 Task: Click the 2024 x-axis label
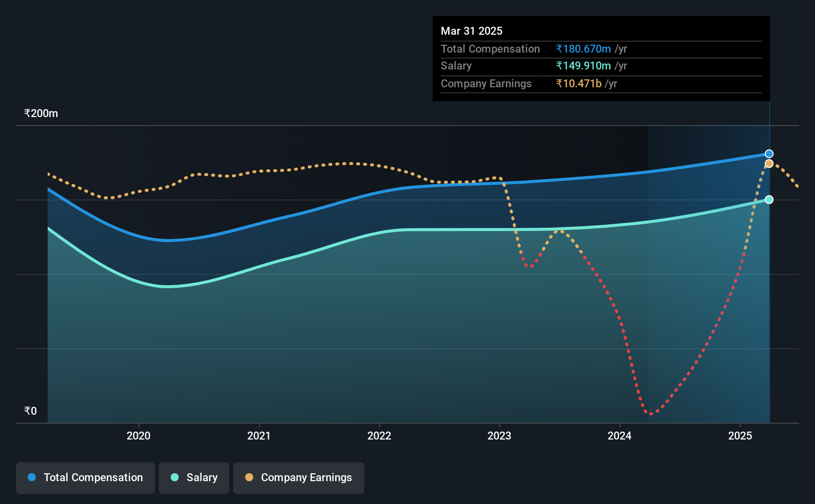tap(619, 436)
